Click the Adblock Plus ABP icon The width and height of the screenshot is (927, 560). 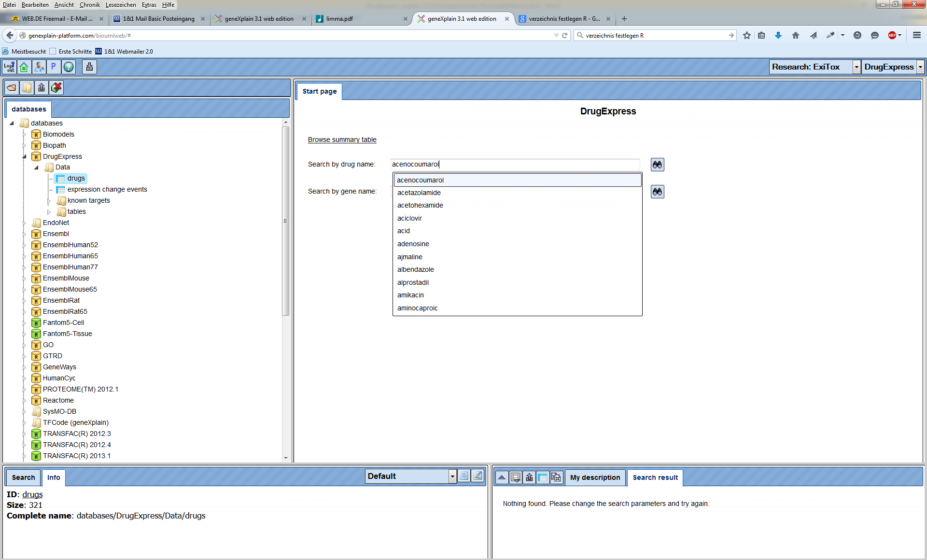pyautogui.click(x=892, y=35)
